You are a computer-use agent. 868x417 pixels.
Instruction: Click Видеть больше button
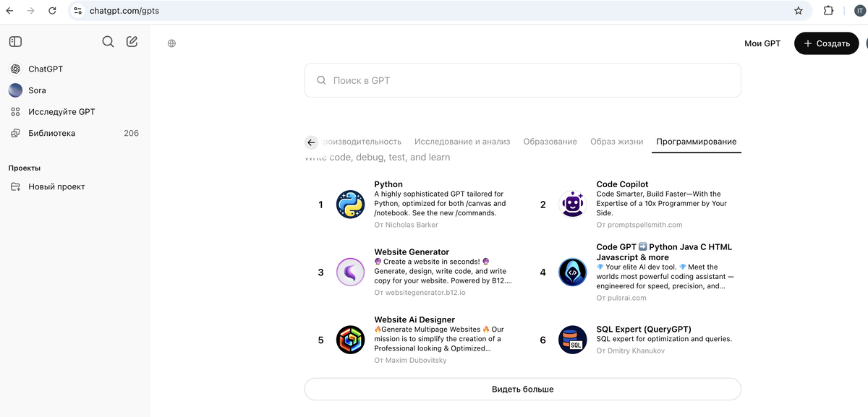click(522, 389)
